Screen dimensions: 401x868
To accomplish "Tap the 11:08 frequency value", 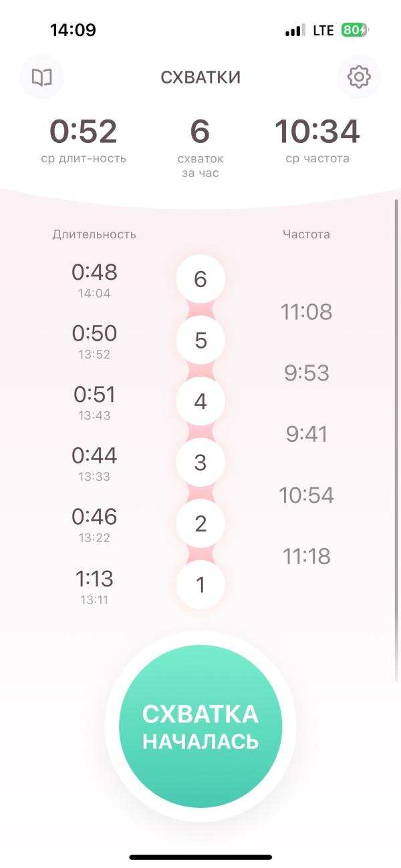I will click(x=306, y=312).
